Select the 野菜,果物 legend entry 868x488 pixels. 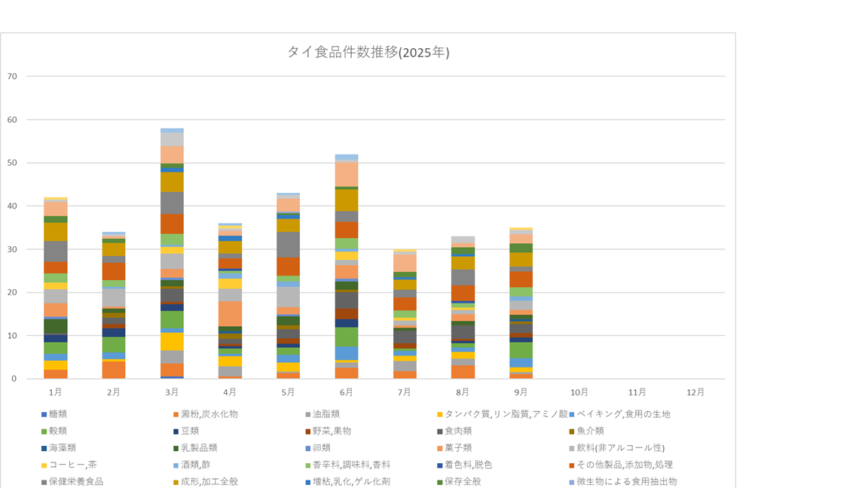pyautogui.click(x=331, y=431)
